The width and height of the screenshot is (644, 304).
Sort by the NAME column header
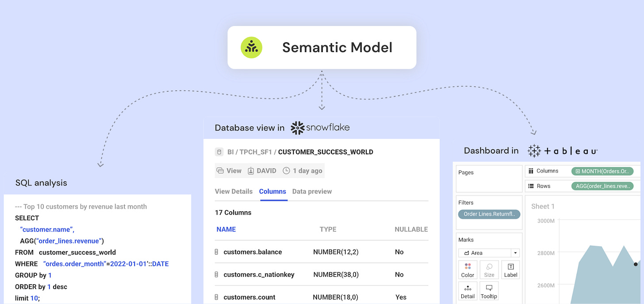[x=226, y=229]
